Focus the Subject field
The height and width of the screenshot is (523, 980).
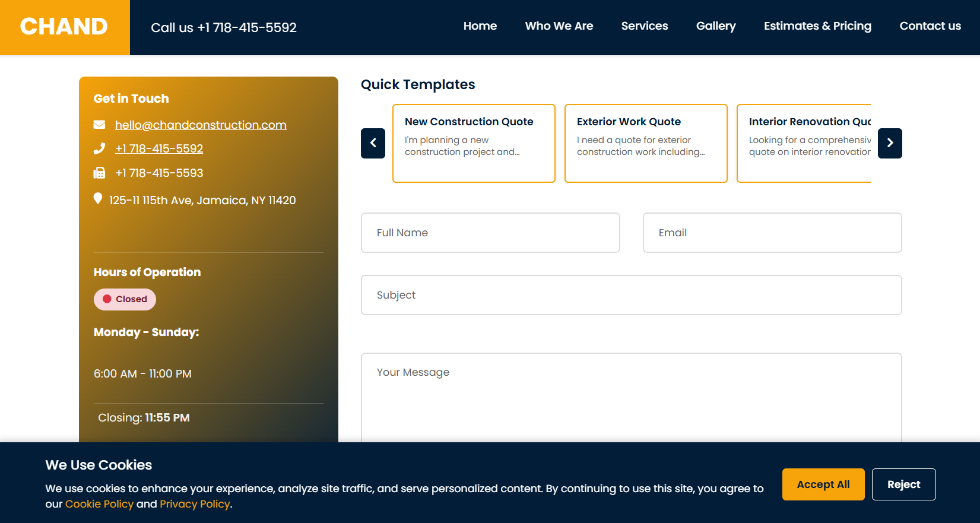point(632,295)
